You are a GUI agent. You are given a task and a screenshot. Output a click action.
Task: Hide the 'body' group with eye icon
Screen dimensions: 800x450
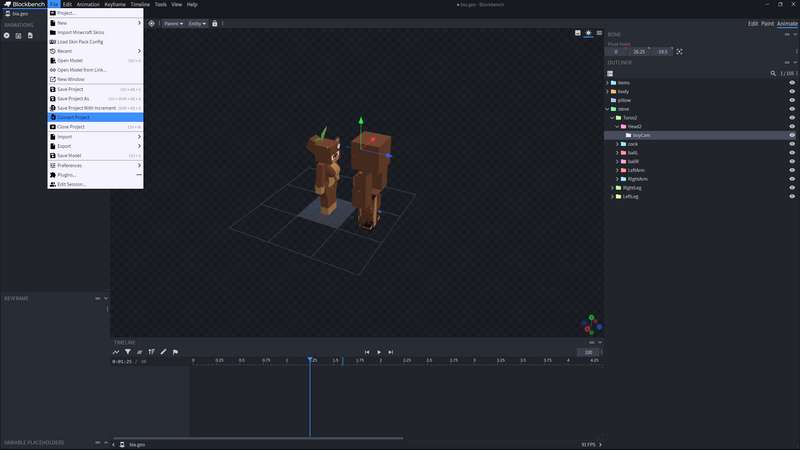tap(792, 91)
